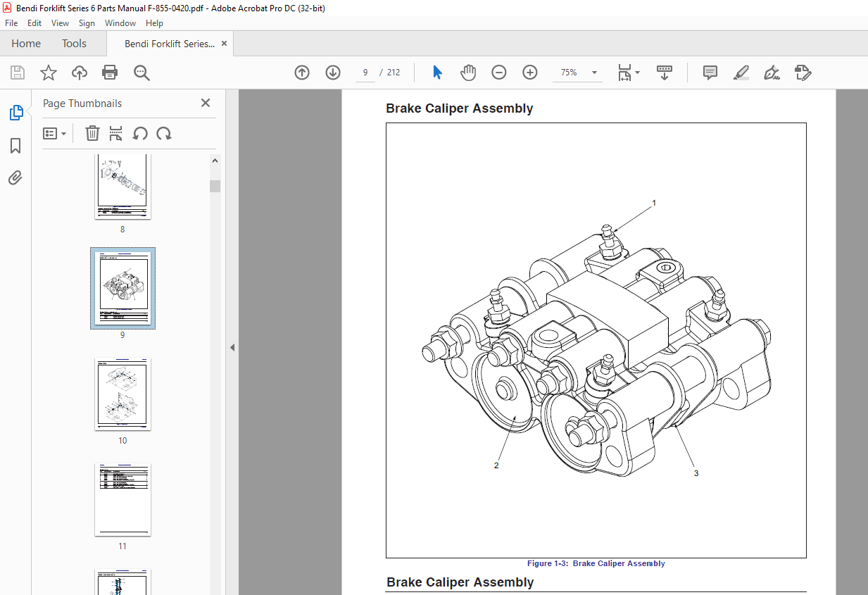Click the scrolling mode keyboard icon
This screenshot has width=868, height=595.
coord(665,73)
